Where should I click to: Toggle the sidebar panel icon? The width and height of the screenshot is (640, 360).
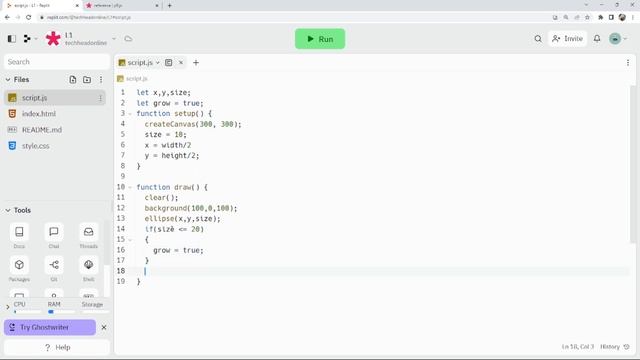pos(12,39)
